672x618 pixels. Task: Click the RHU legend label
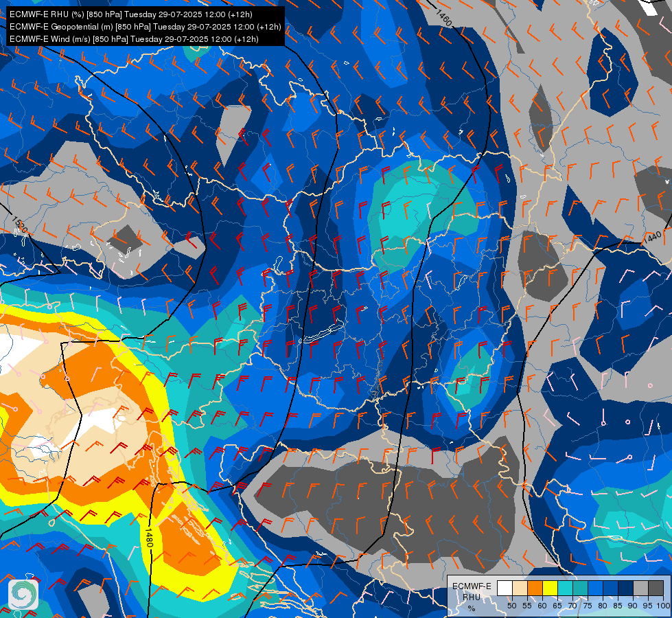tap(472, 597)
